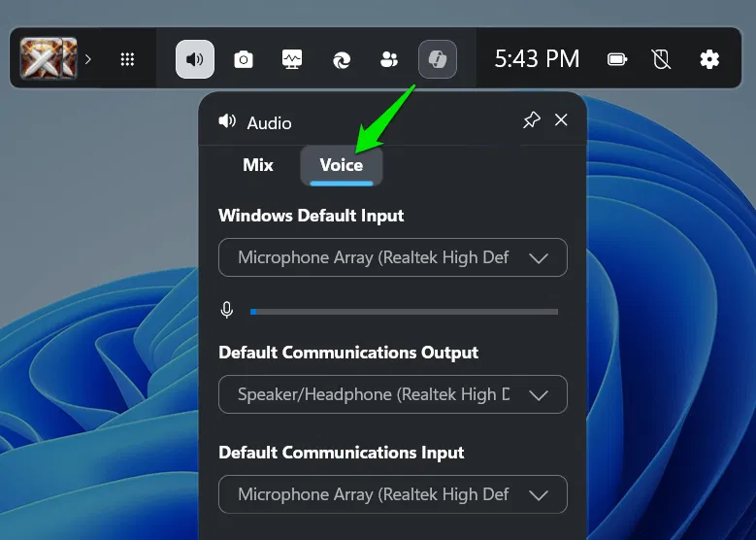756x540 pixels.
Task: Launch the Edge browser widget
Action: coord(341,59)
